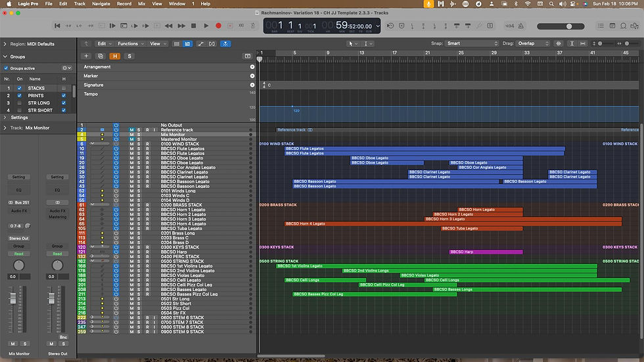Click the Global Tracks configuration button
This screenshot has width=644, height=362.
click(x=248, y=57)
